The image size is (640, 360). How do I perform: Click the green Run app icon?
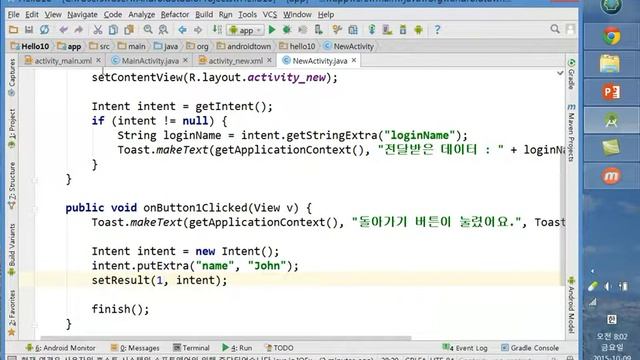pos(272,30)
